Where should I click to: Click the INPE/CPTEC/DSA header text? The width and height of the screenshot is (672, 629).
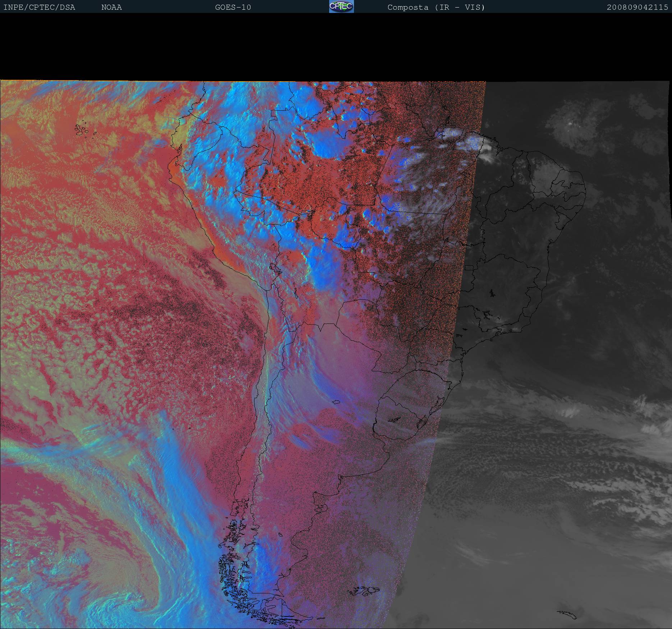click(x=39, y=7)
